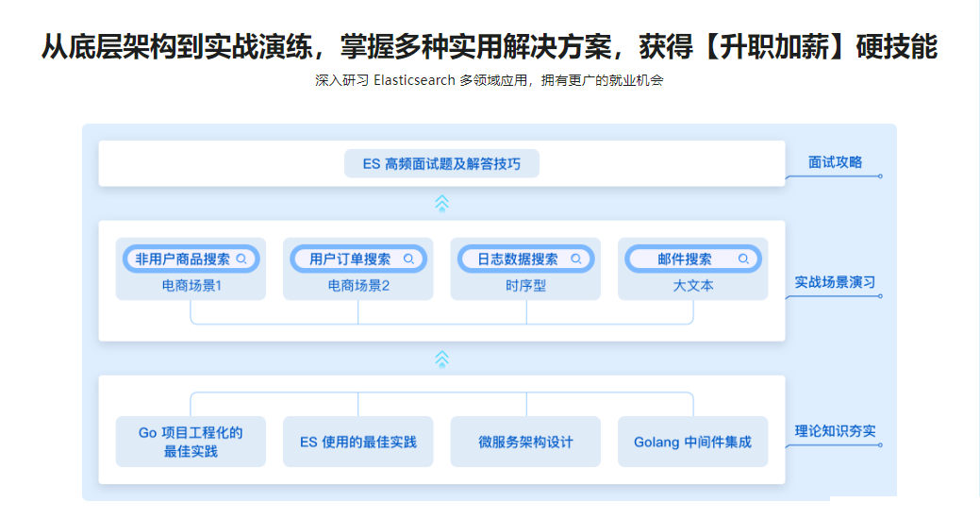
Task: Click magnifier icon in 日志数据搜索 pill
Action: [x=576, y=259]
